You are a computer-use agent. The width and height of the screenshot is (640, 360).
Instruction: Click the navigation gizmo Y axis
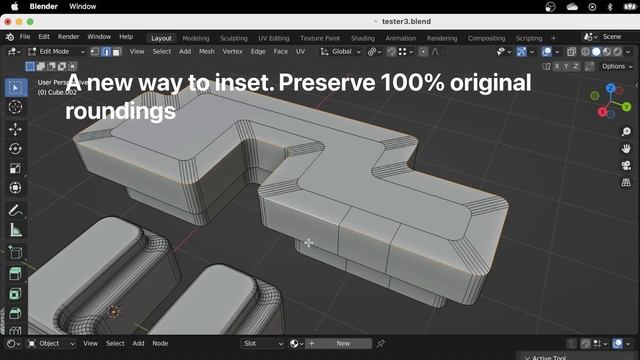627,107
